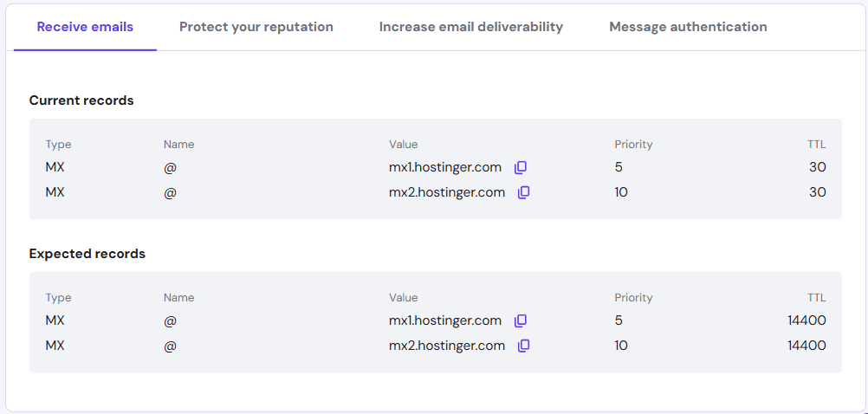Click priority 10 in Expected records
This screenshot has width=868, height=414.
[621, 346]
